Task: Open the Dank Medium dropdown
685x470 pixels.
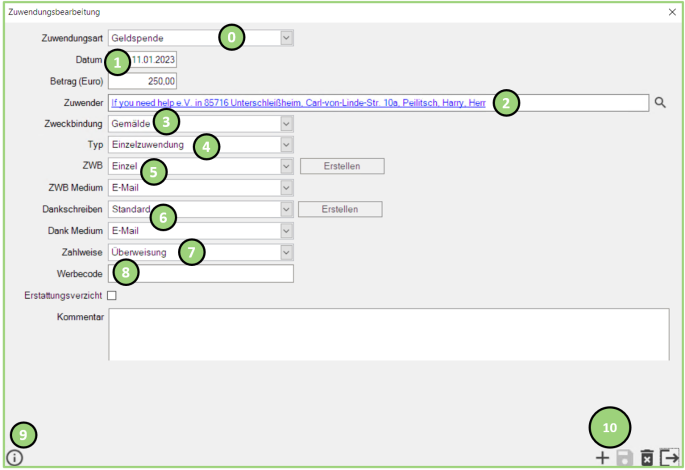Action: point(287,231)
